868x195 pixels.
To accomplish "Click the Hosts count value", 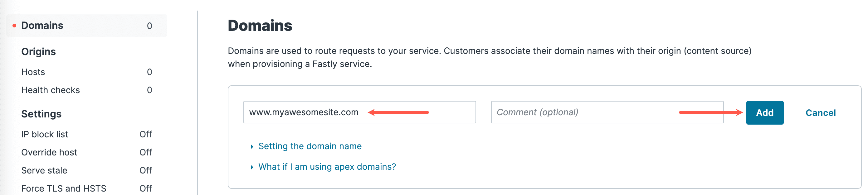I will [x=149, y=72].
